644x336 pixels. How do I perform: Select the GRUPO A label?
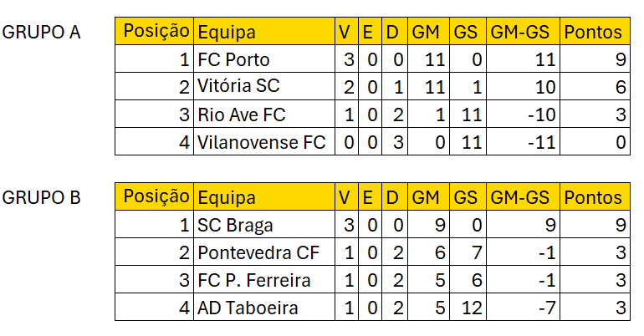(x=41, y=32)
